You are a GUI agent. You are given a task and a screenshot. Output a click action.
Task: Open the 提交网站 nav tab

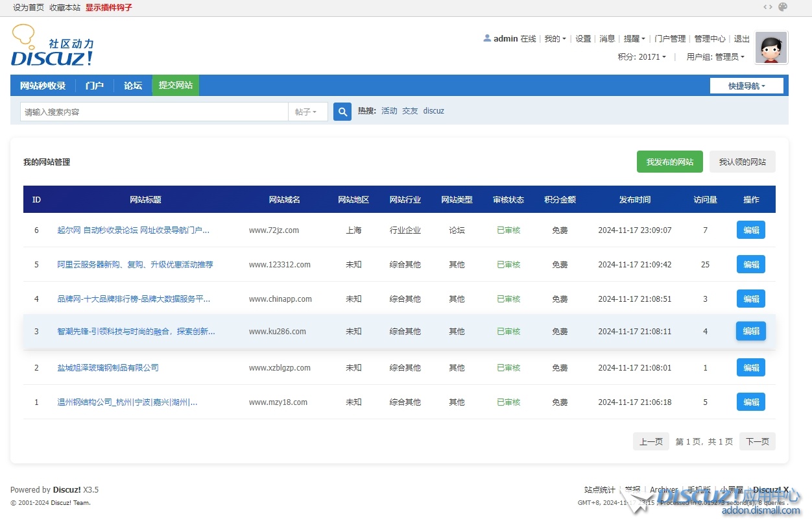pyautogui.click(x=176, y=86)
